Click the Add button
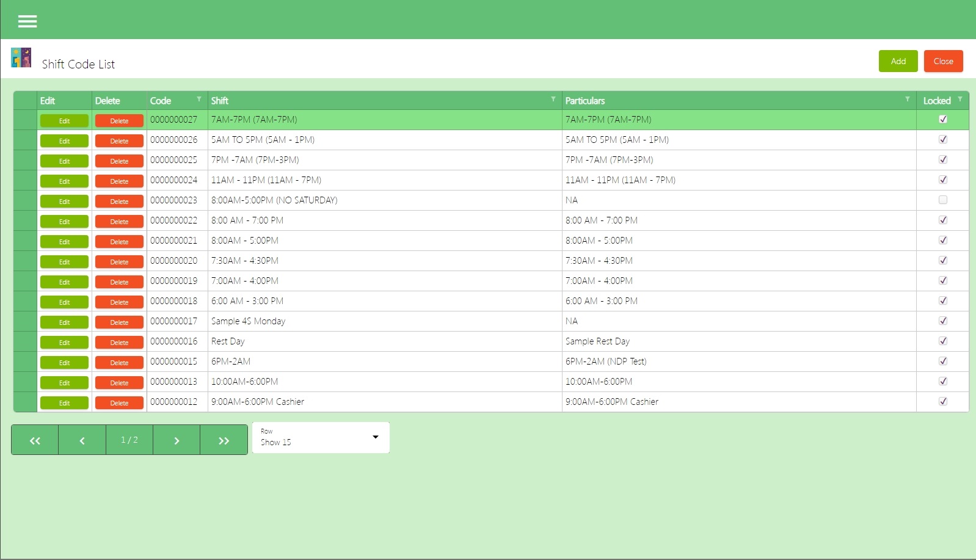The image size is (976, 560). [898, 61]
